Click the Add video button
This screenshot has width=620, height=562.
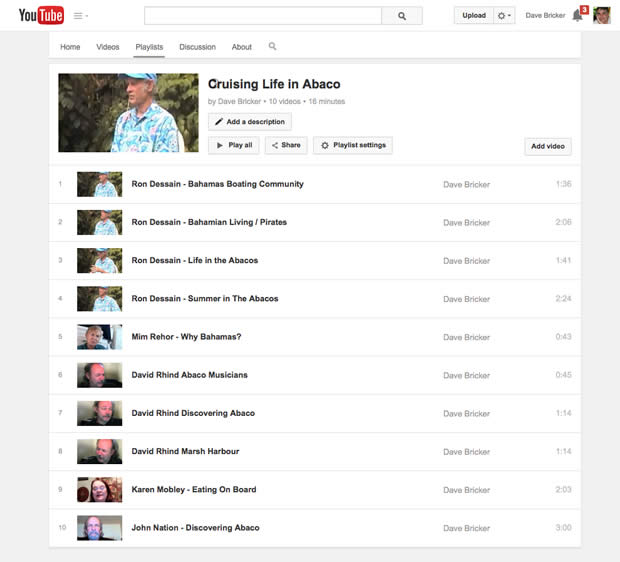click(548, 146)
